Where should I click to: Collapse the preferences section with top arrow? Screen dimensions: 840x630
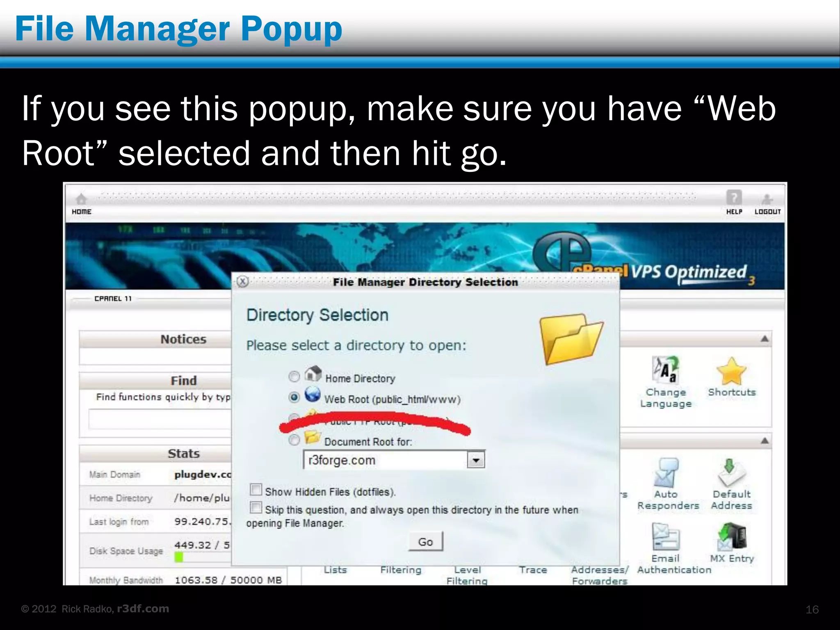pos(765,339)
